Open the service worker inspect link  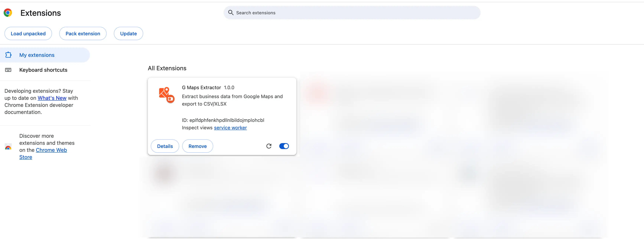click(x=230, y=128)
